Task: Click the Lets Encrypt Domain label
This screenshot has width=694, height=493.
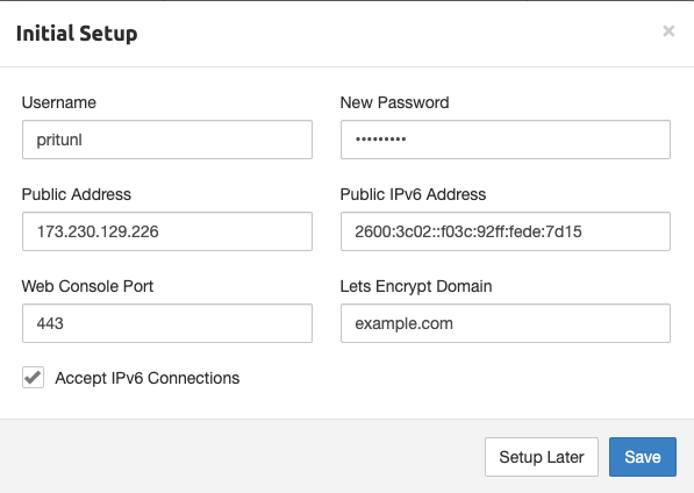Action: pyautogui.click(x=416, y=286)
